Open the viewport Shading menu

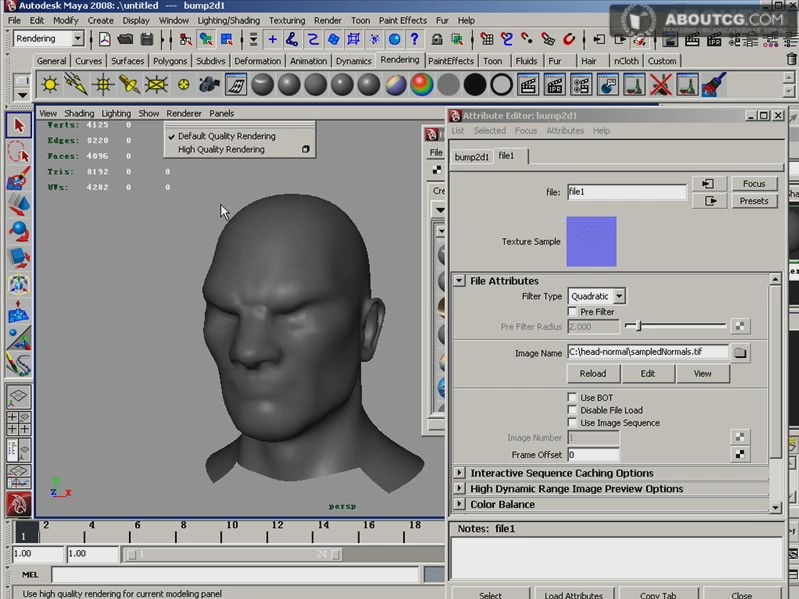[x=79, y=113]
